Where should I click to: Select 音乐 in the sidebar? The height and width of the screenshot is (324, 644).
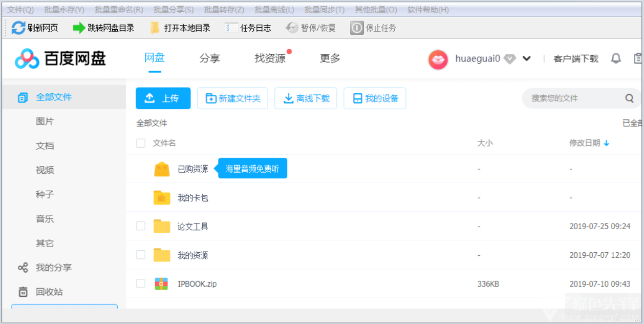pos(45,219)
